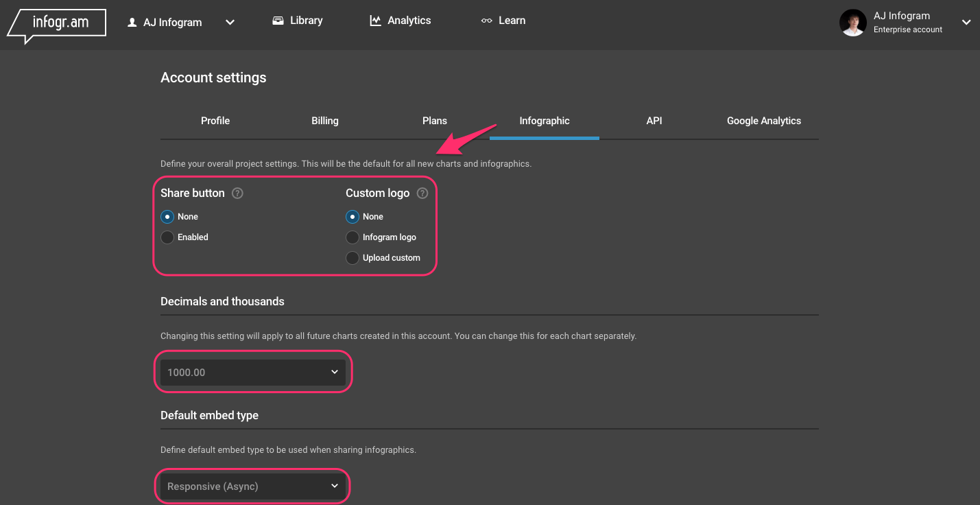Open the Analytics section
The height and width of the screenshot is (505, 980).
(400, 20)
